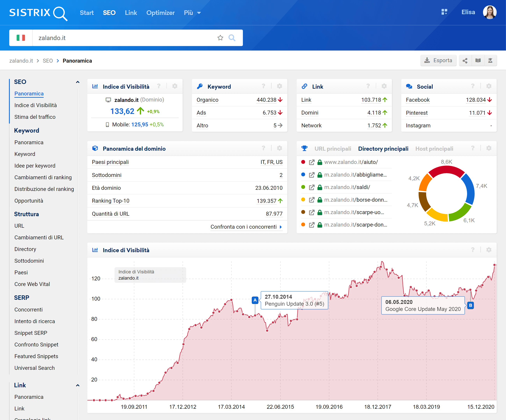
Task: Open Confronta con i concorrenti arrow
Action: pyautogui.click(x=281, y=227)
